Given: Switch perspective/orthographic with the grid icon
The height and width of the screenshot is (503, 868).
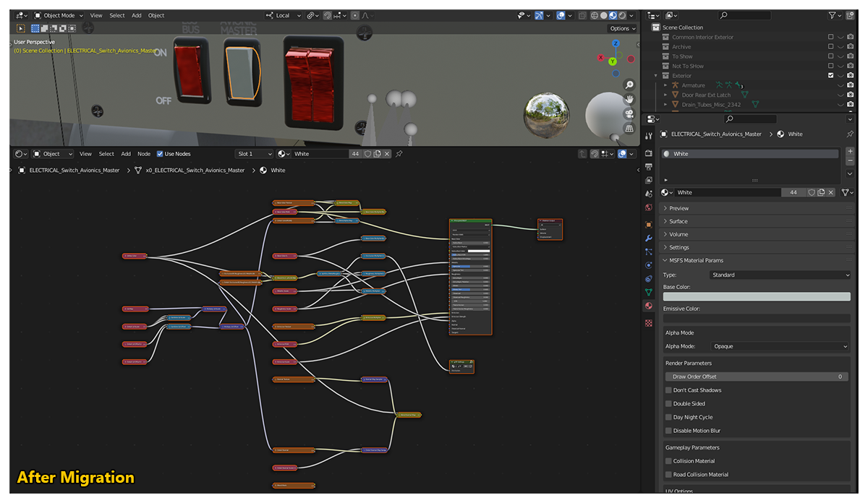Looking at the screenshot, I should [x=629, y=128].
